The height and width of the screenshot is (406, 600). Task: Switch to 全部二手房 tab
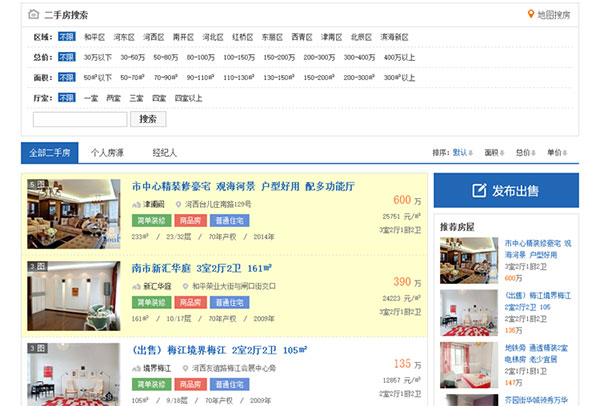50,153
